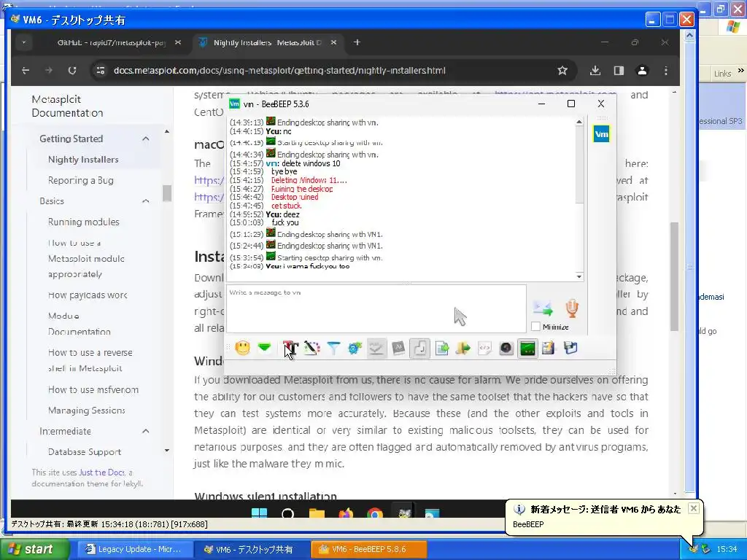Open the tab search dropdown arrow
The height and width of the screenshot is (560, 747).
[x=23, y=42]
